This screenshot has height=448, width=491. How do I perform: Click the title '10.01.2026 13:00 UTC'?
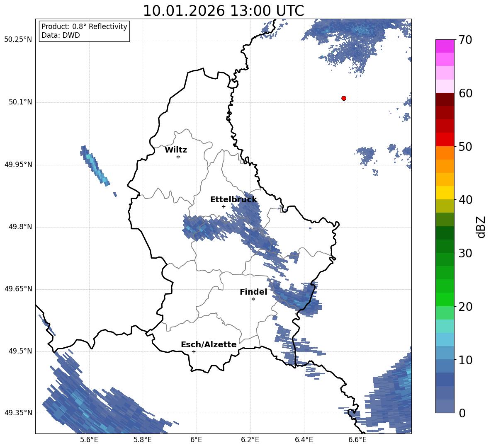tap(223, 11)
